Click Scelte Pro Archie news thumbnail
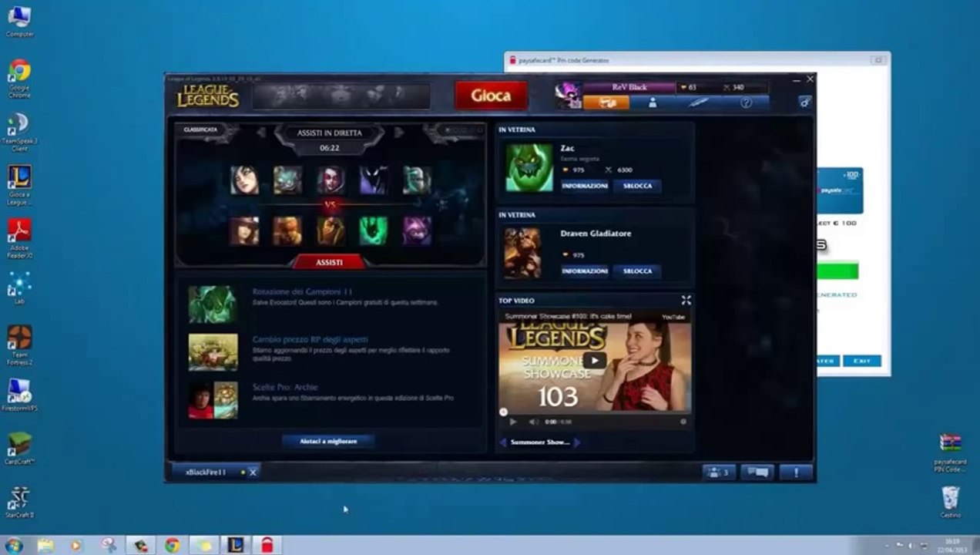Viewport: 980px width, 555px height. (213, 400)
